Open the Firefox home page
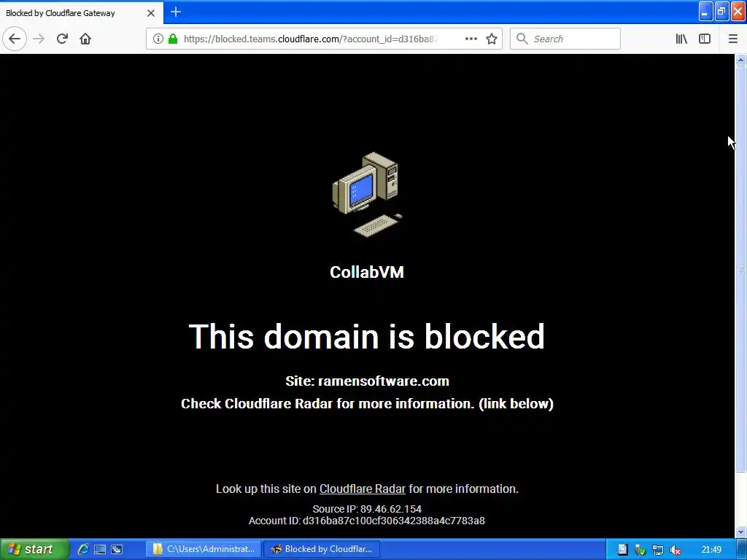The height and width of the screenshot is (560, 747). 85,39
